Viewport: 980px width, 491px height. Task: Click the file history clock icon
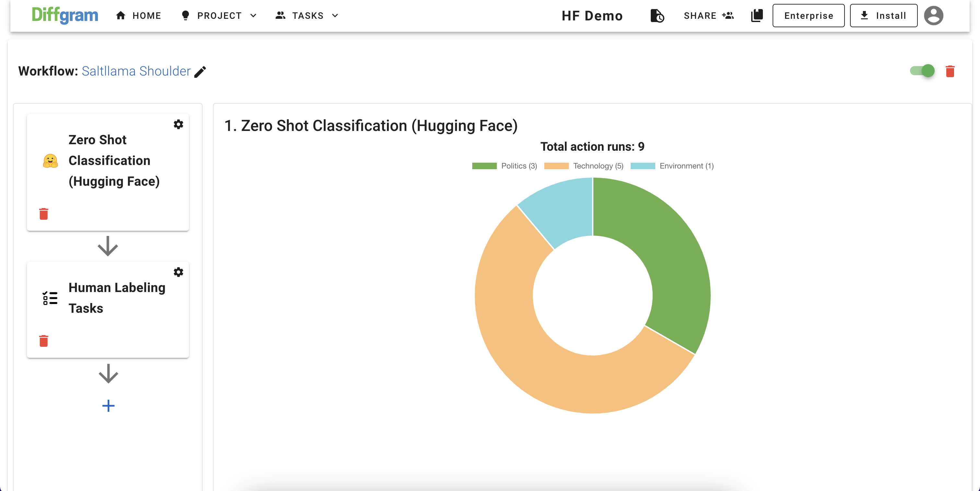(x=657, y=16)
